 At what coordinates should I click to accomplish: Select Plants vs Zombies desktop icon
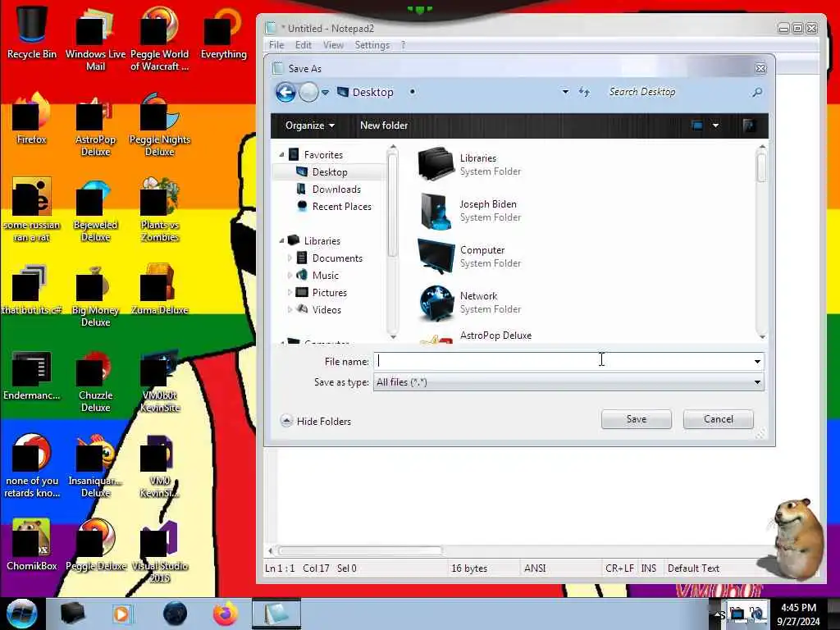160,209
